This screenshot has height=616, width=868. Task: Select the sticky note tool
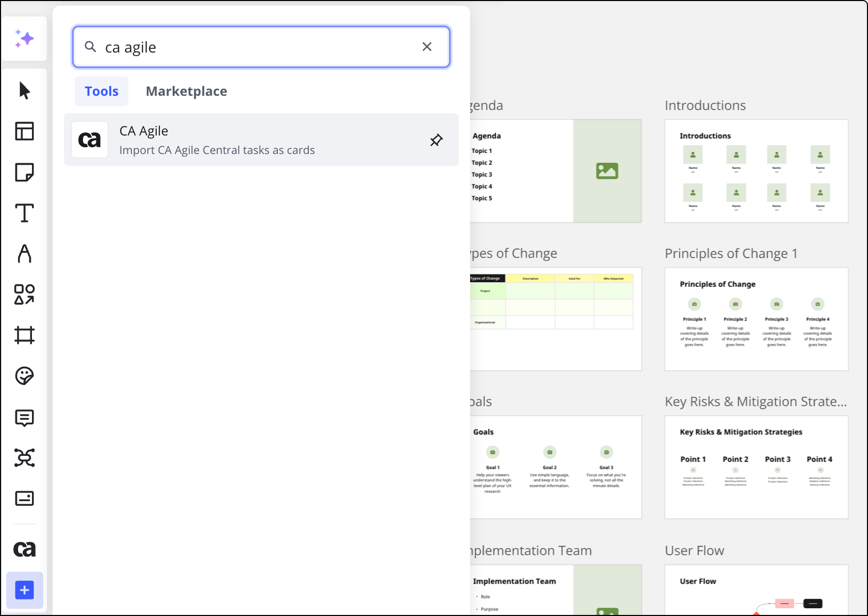[24, 172]
